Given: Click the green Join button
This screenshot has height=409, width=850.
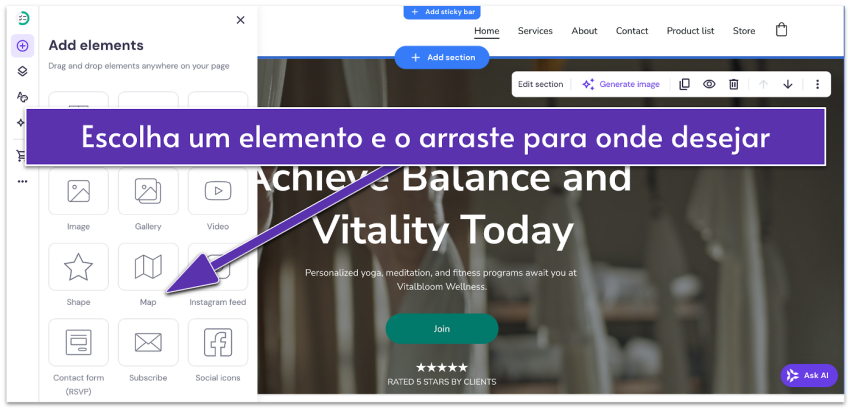Looking at the screenshot, I should click(442, 329).
